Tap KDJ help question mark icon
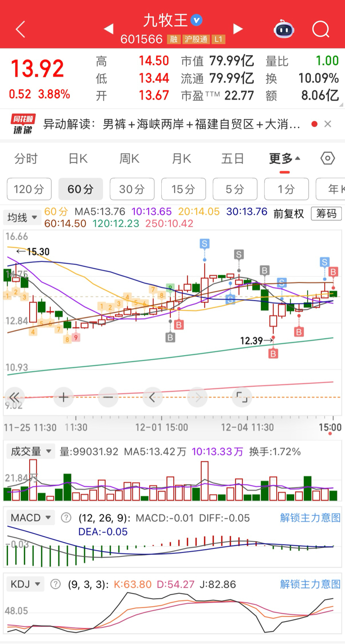 coord(55,584)
